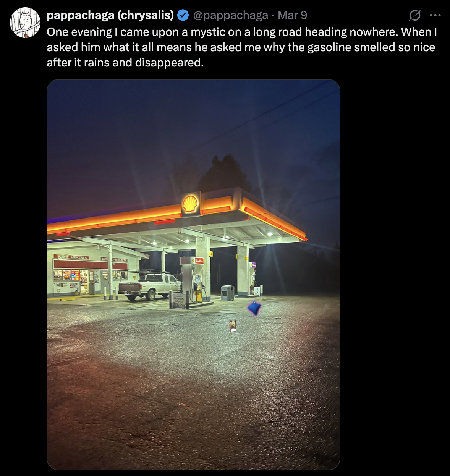
Task: Click the blue verified checkmark badge
Action: point(183,16)
